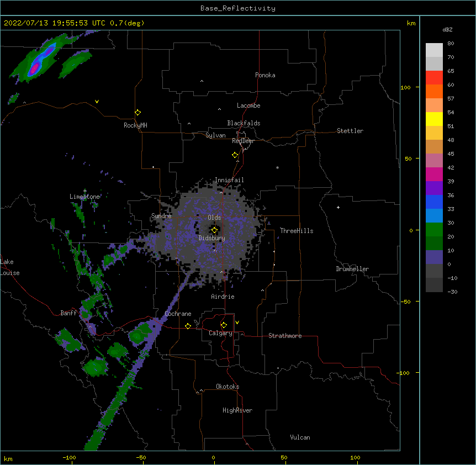Click the Lacombe town label

point(248,105)
